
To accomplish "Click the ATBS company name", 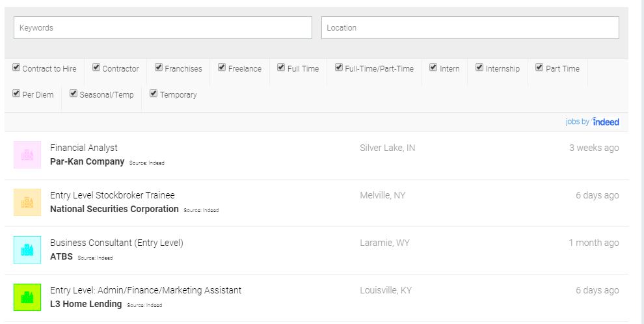I will tap(61, 256).
